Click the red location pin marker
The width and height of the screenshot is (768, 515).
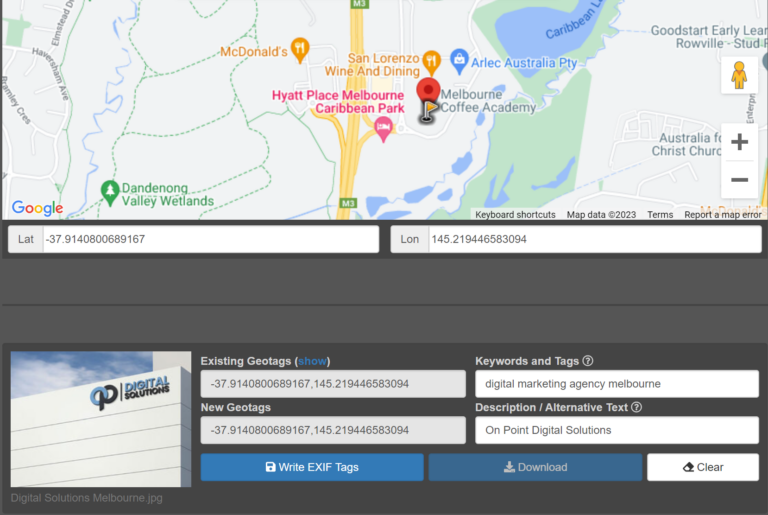coord(428,90)
